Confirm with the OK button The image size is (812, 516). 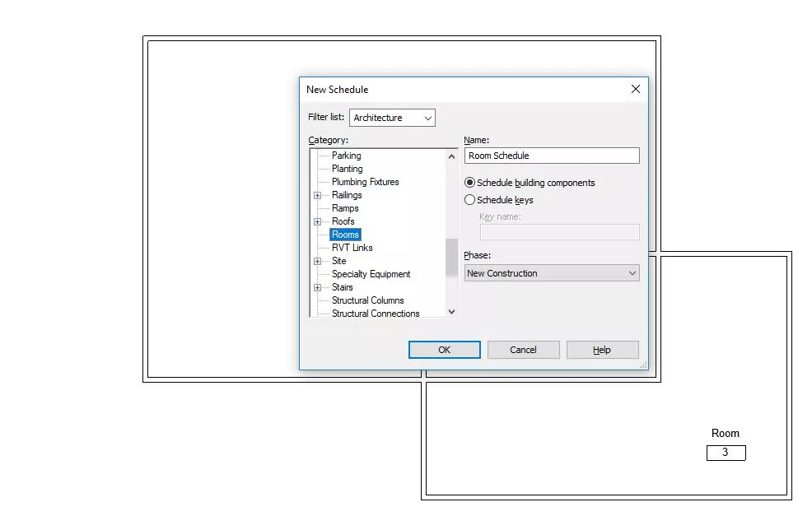445,350
